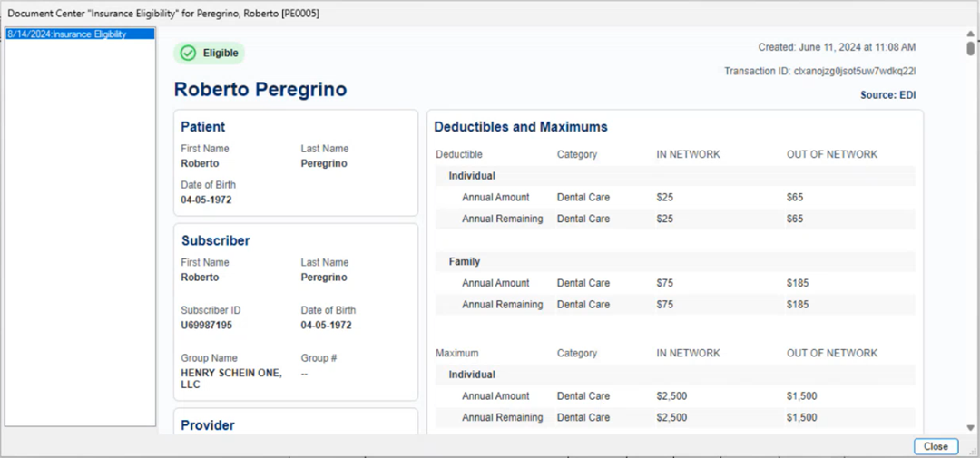Click the Created date and time text
This screenshot has width=980, height=458.
pyautogui.click(x=837, y=47)
